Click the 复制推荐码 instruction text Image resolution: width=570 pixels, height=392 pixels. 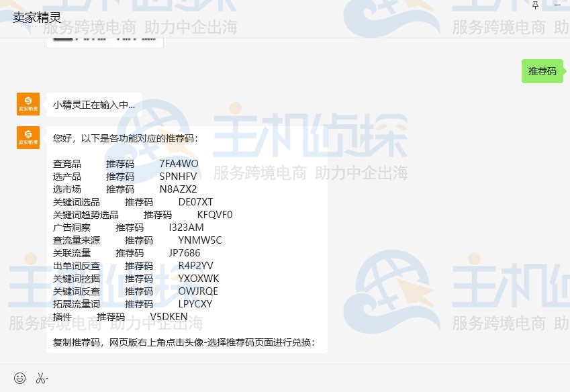tap(186, 342)
